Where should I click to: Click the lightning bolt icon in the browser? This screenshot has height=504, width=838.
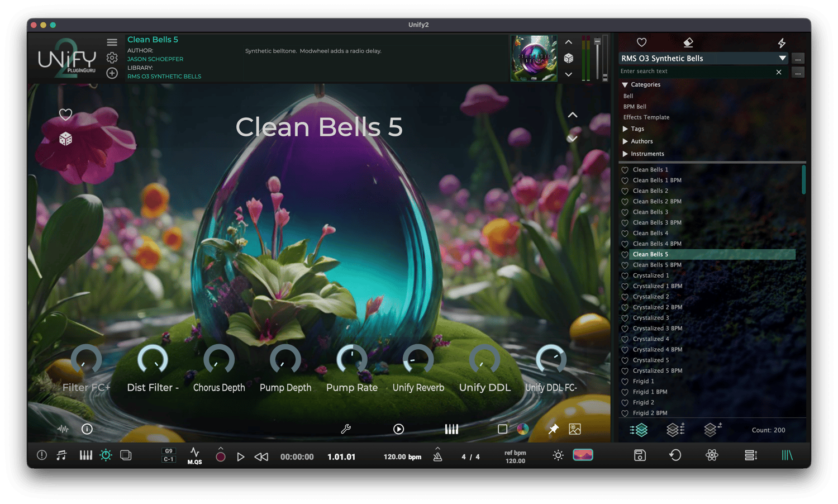tap(782, 42)
